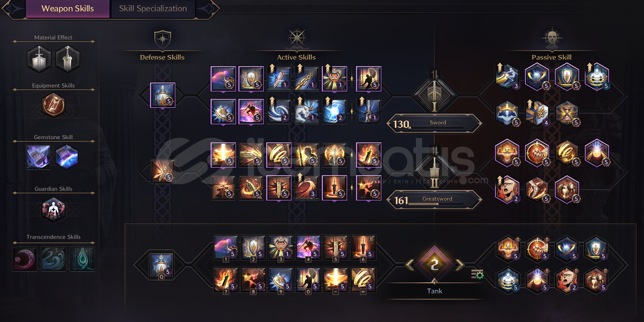
Task: Select the blue cube Gemstone Skill
Action: coord(67,157)
